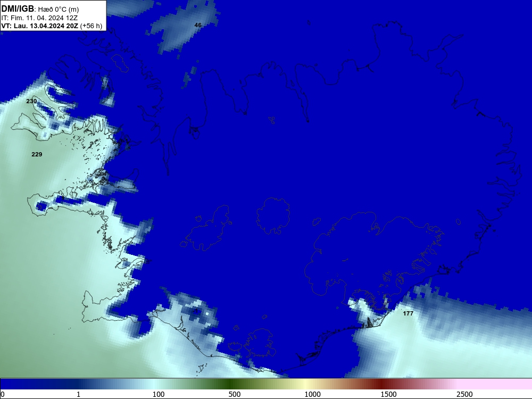
Task: Click the map value label 229
Action: 37,154
